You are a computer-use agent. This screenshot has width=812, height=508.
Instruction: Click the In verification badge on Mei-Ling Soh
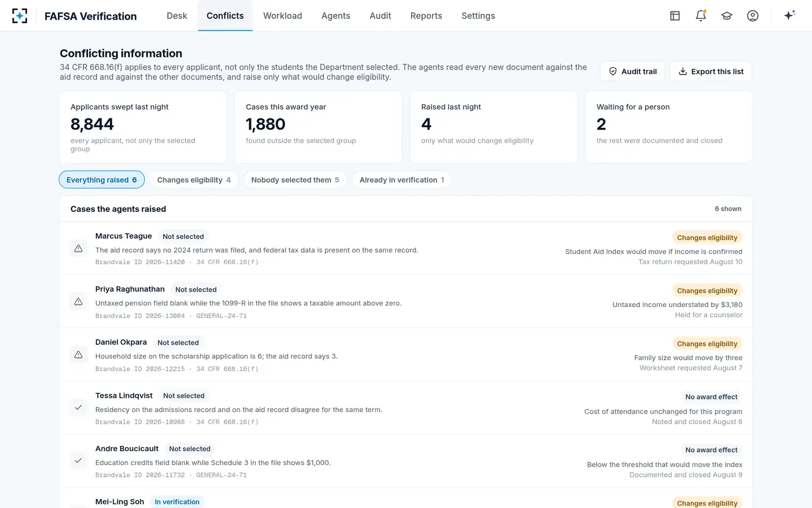(177, 502)
